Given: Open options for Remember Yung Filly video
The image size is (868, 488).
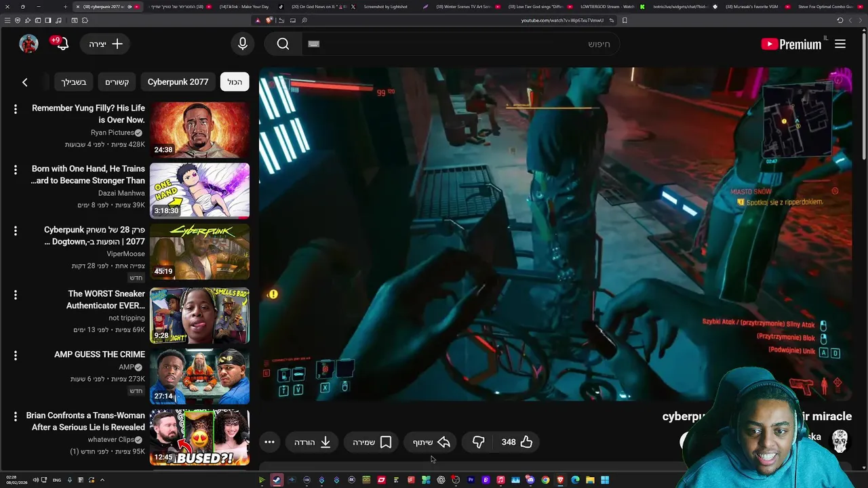Looking at the screenshot, I should [x=15, y=109].
